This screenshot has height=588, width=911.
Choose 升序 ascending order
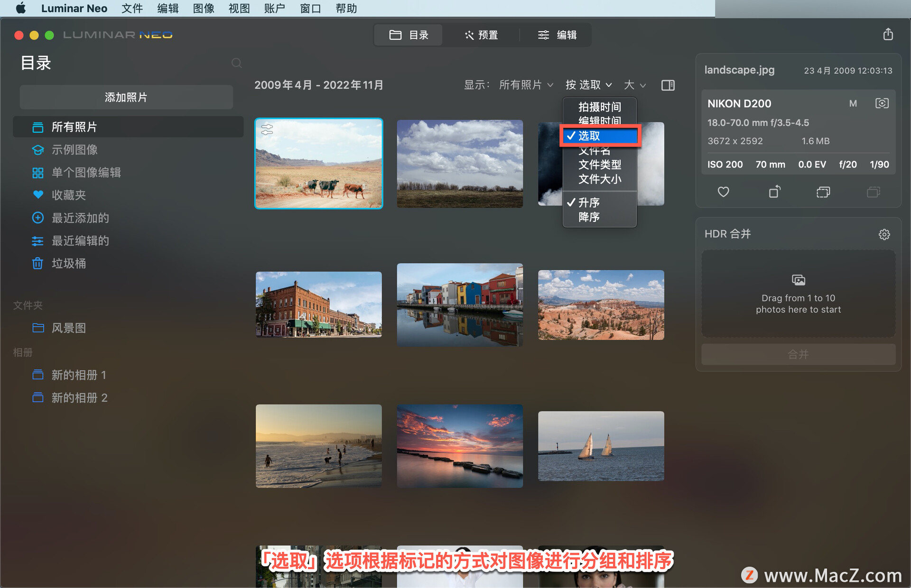(600, 202)
